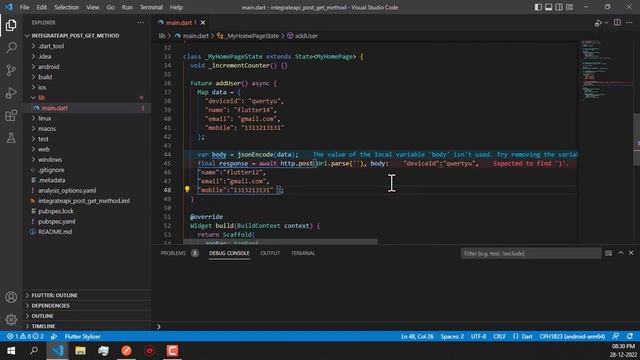The height and width of the screenshot is (360, 640).
Task: Open pubspec.yaml in explorer
Action: [x=56, y=221]
